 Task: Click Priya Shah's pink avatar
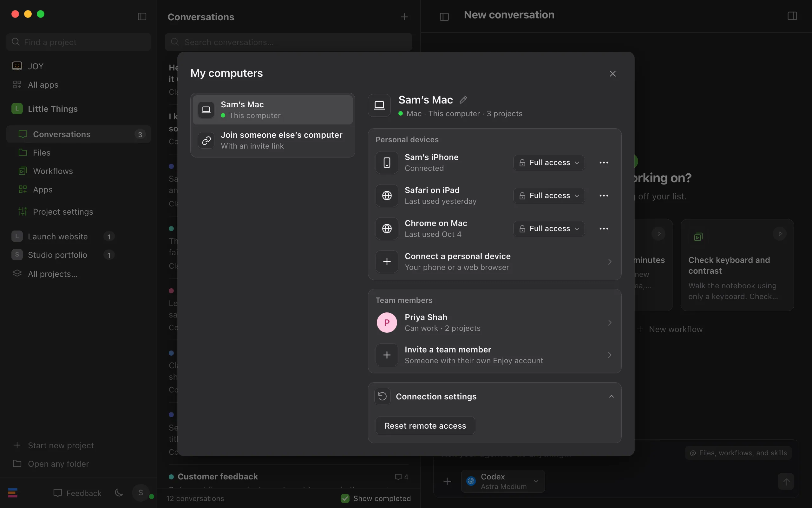coord(387,323)
